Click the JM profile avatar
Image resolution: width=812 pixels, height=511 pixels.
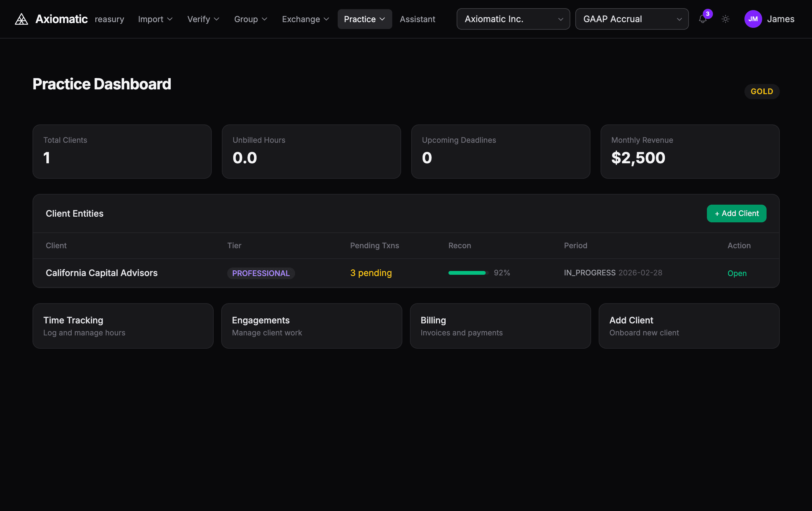pyautogui.click(x=753, y=19)
